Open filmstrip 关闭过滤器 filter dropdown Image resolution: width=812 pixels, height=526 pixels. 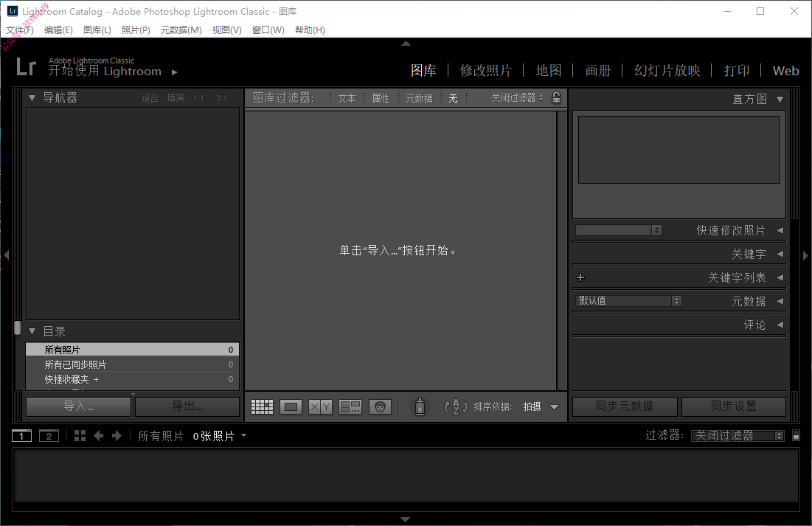pyautogui.click(x=738, y=436)
